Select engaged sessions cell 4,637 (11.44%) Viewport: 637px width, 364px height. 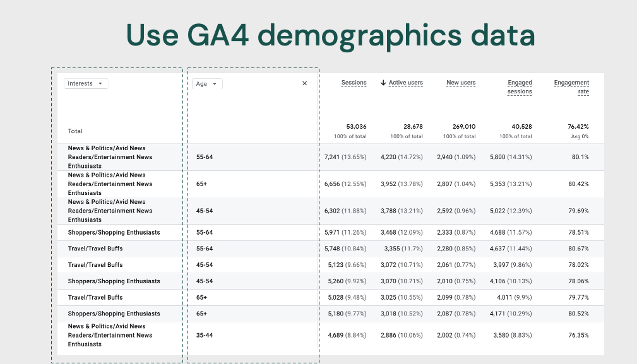point(511,249)
